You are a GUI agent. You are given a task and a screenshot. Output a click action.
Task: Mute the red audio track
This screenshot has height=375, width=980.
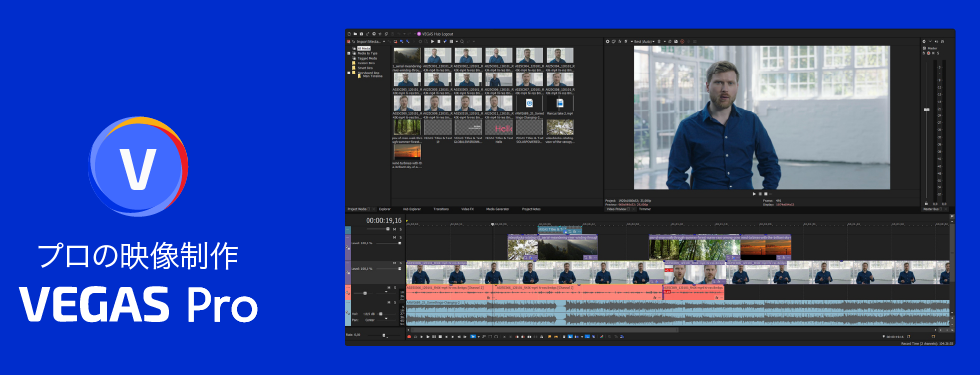coord(389,288)
